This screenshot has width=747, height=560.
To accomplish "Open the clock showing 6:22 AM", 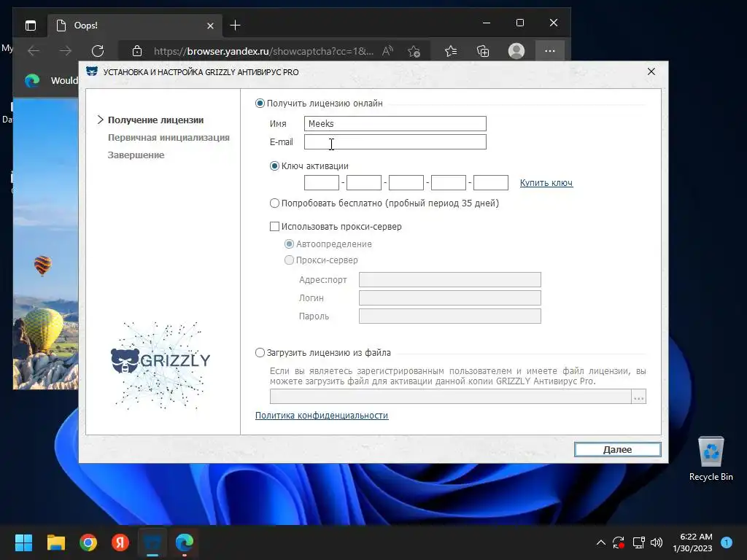I will 693,542.
